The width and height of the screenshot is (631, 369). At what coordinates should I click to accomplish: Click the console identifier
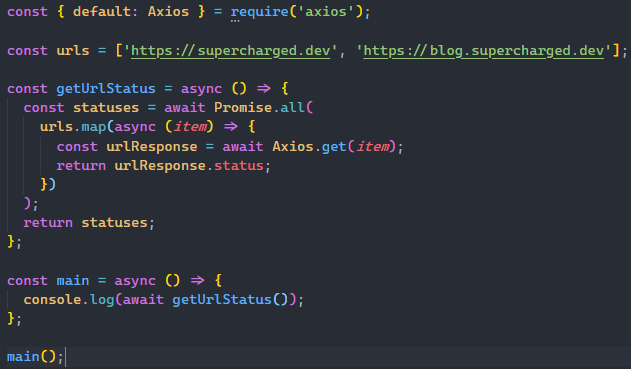tap(52, 299)
